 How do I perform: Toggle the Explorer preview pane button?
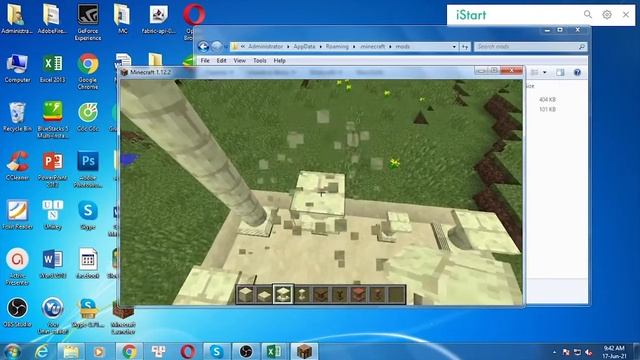pos(560,73)
